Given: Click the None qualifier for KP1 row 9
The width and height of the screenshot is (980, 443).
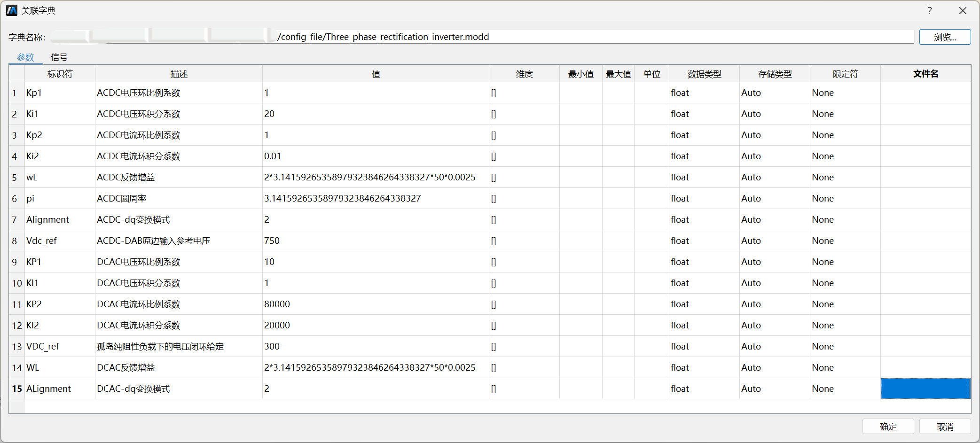Looking at the screenshot, I should pos(846,262).
